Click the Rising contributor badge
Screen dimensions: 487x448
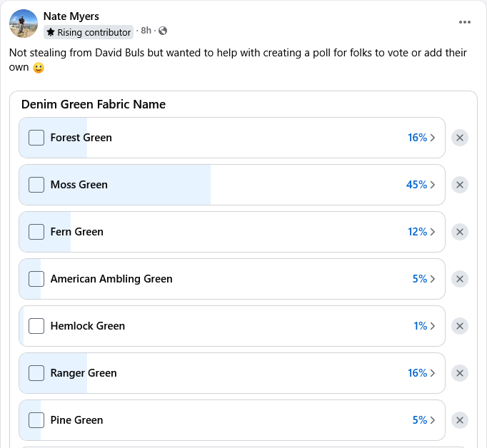click(89, 32)
